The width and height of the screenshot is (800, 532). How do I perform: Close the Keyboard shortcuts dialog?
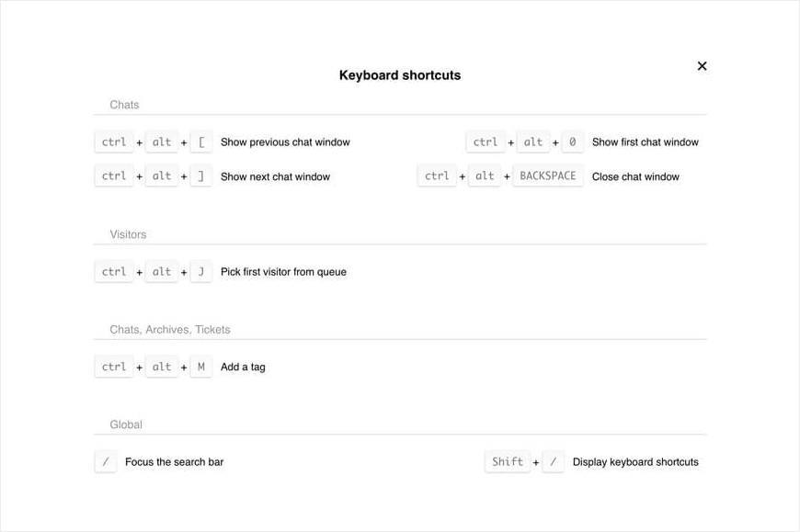click(702, 66)
